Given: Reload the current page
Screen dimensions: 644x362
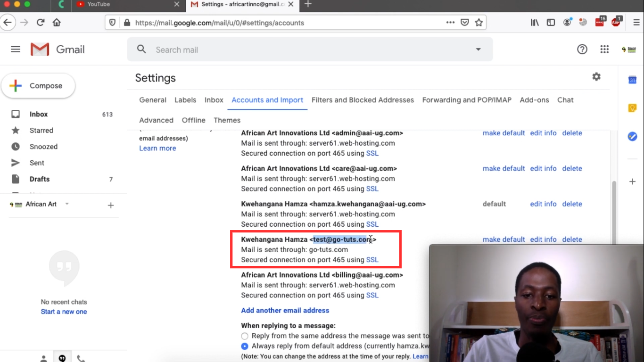Looking at the screenshot, I should 41,23.
